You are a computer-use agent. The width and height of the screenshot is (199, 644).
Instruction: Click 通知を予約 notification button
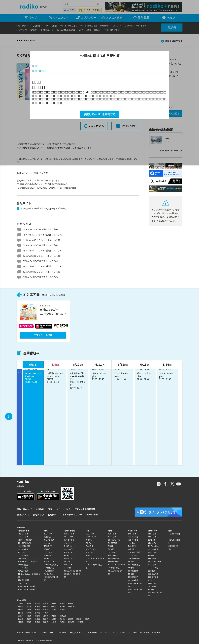click(125, 126)
